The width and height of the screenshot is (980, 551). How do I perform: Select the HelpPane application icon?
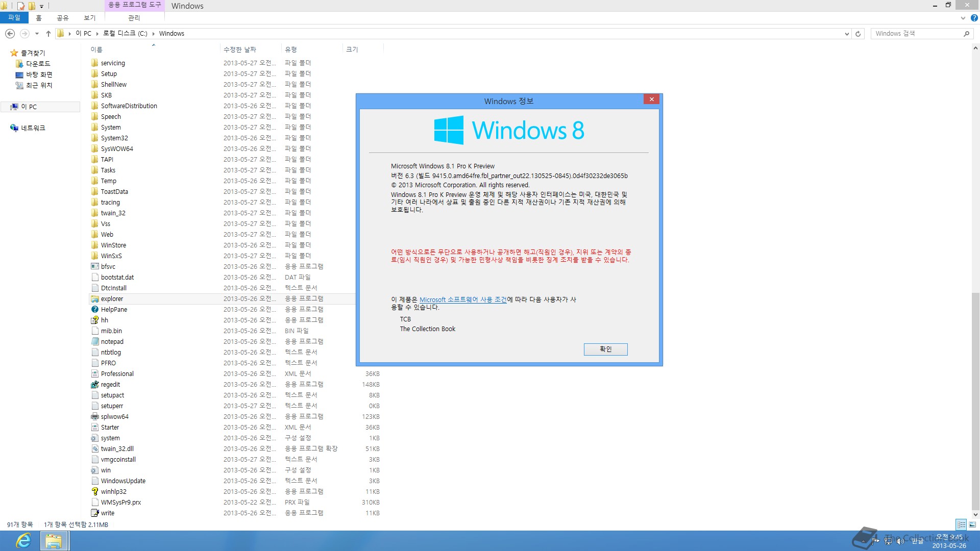[94, 310]
